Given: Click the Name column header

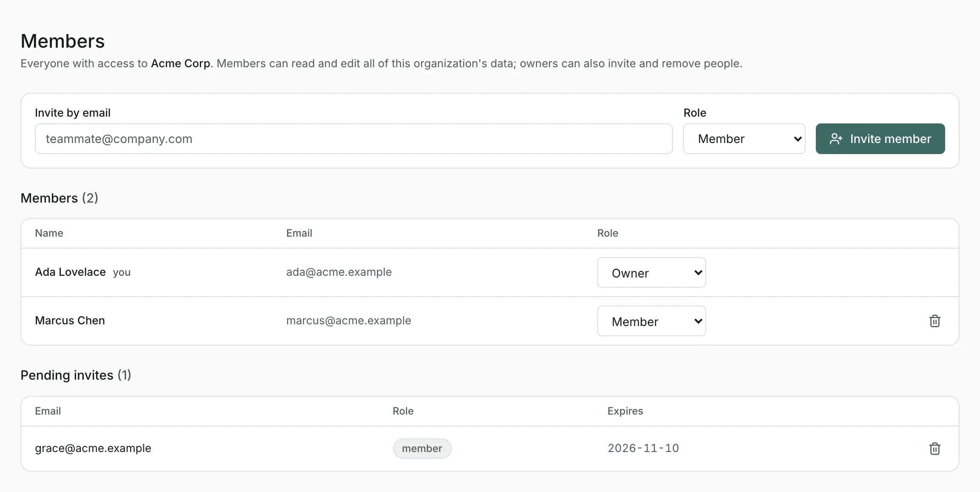Looking at the screenshot, I should tap(49, 233).
